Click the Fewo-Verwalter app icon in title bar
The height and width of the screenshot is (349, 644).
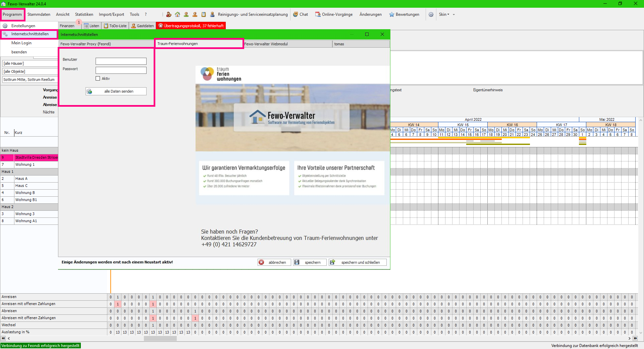coord(3,4)
